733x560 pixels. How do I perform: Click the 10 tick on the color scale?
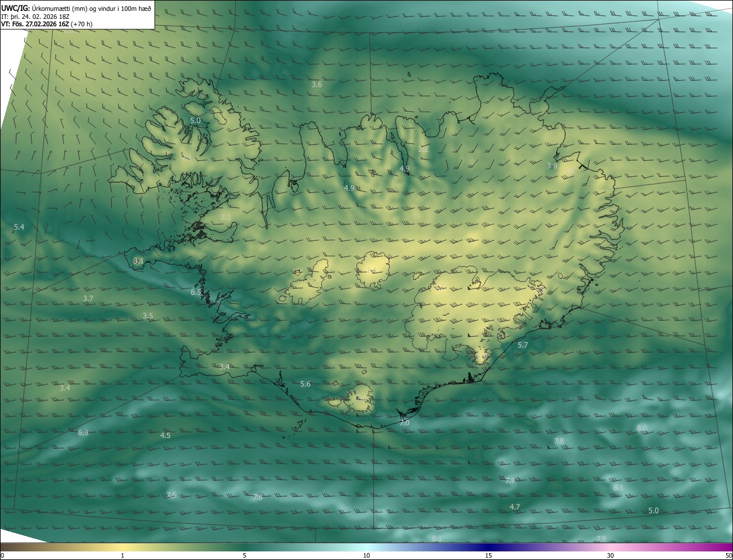click(x=366, y=556)
